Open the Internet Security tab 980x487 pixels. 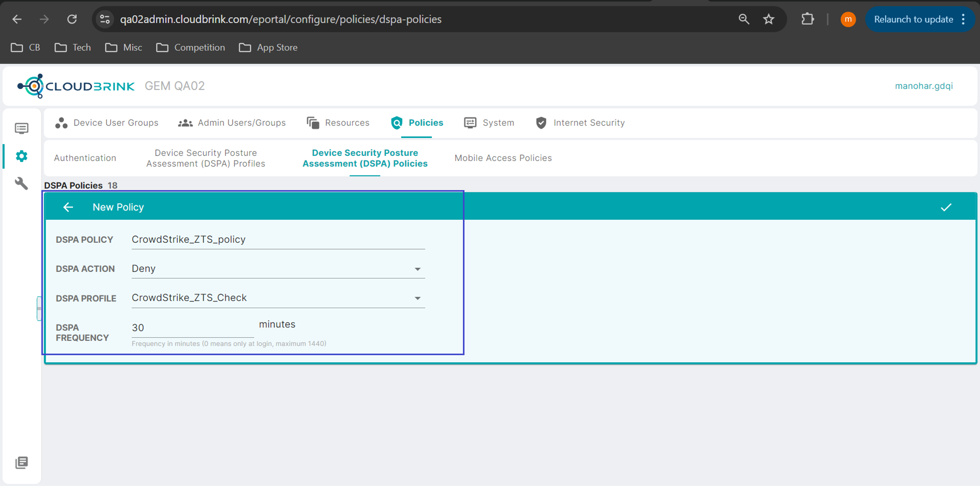pos(580,123)
